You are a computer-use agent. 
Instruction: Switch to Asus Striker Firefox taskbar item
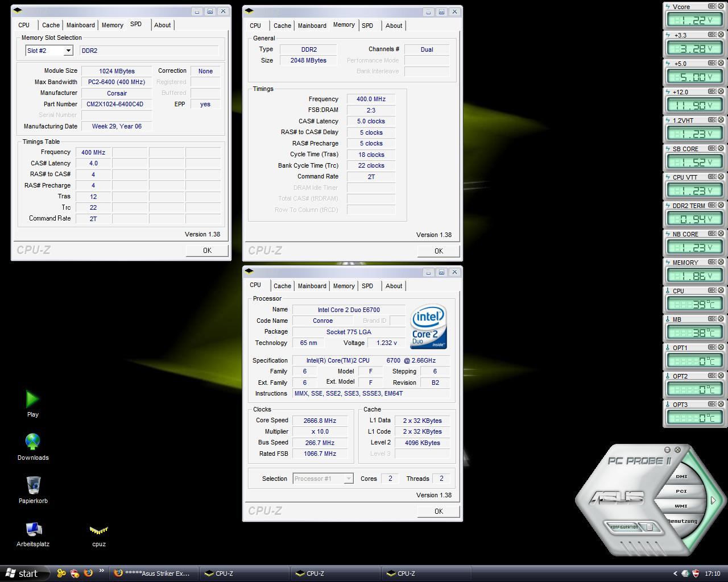154,573
